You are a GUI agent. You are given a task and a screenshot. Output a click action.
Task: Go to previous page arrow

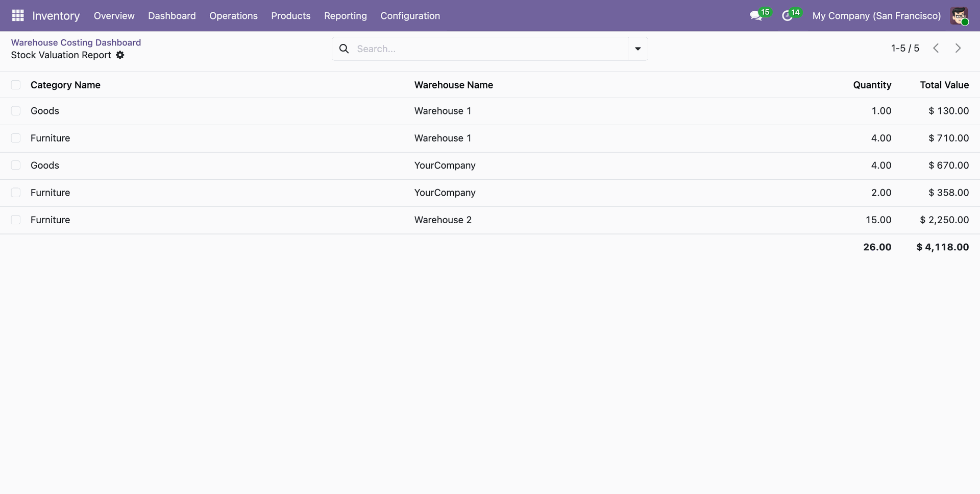pyautogui.click(x=936, y=48)
